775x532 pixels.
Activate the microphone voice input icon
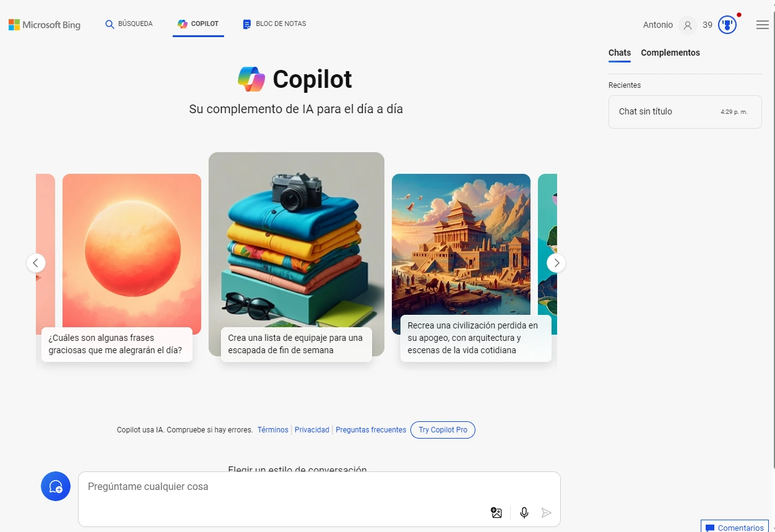pos(524,513)
